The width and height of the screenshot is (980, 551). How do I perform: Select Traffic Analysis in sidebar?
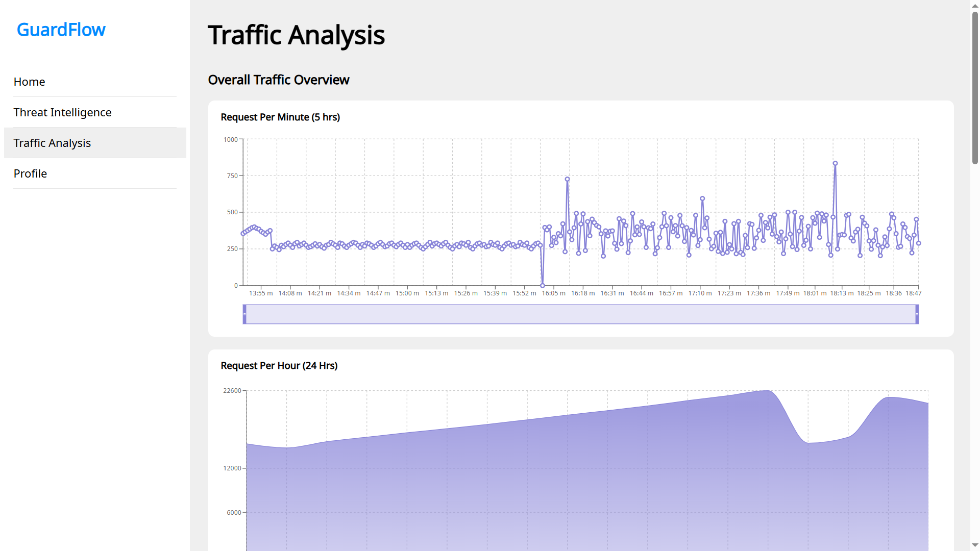[52, 143]
